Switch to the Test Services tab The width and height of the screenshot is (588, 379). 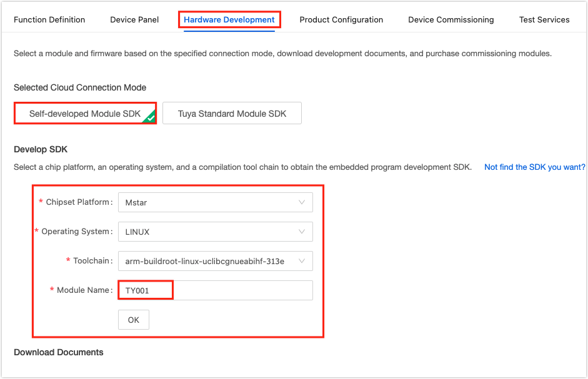coord(544,19)
